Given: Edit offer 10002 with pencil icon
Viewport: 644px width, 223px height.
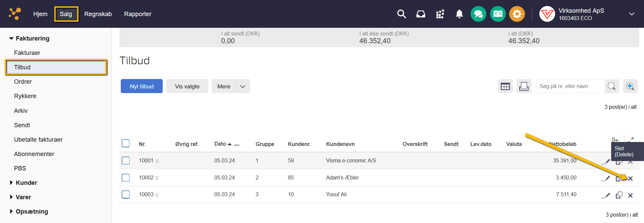Looking at the screenshot, I should tap(606, 178).
